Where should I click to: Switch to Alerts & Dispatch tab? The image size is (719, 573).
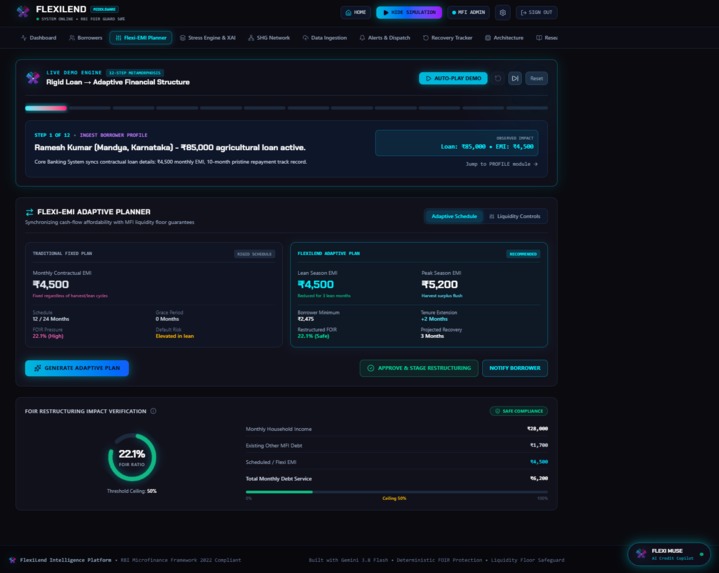tap(385, 38)
